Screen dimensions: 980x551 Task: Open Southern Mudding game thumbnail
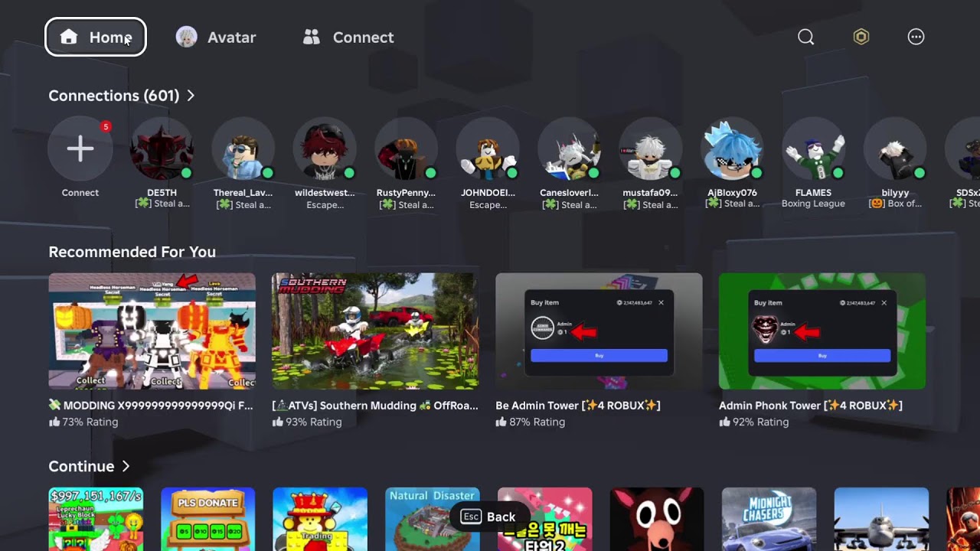tap(375, 331)
